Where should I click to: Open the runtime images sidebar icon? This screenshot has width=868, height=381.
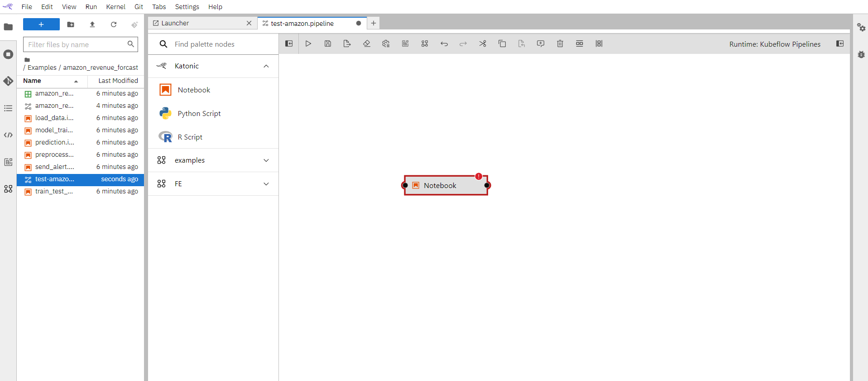pos(8,162)
